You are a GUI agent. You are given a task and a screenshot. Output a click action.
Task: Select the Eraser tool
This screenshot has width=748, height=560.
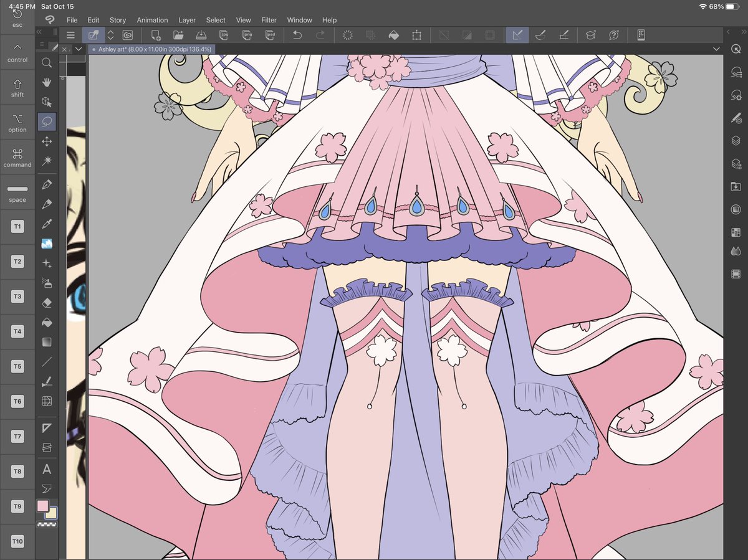click(47, 303)
